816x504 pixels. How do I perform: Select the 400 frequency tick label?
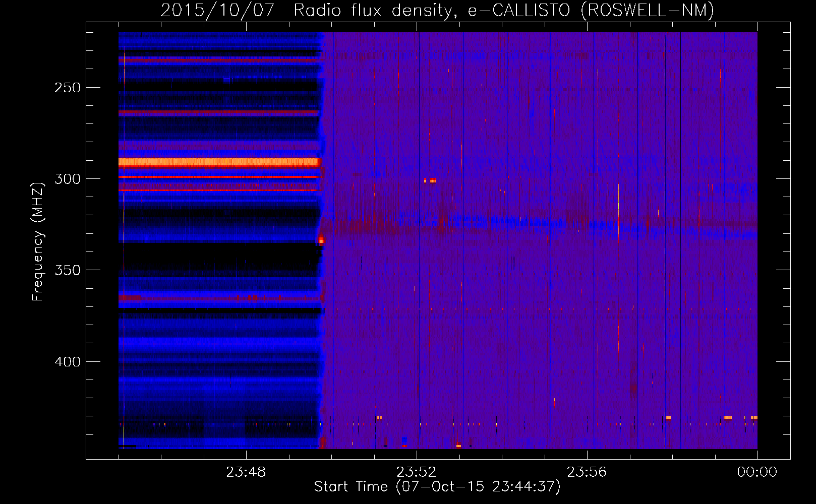tap(68, 362)
